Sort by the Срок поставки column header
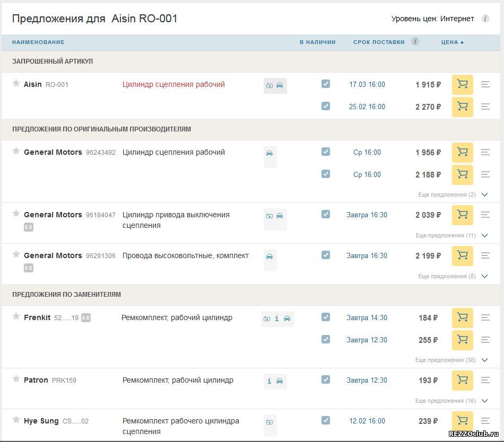Viewport: 504px width, 442px height. [379, 42]
